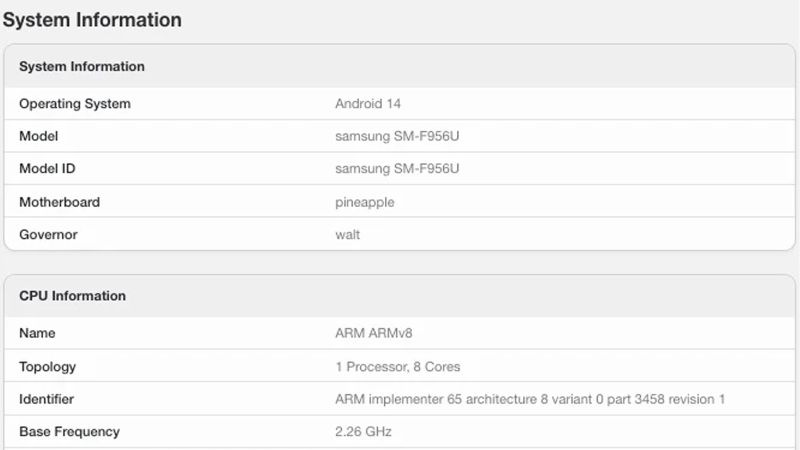Select the 1 Processor, 8 Cores value

click(398, 367)
